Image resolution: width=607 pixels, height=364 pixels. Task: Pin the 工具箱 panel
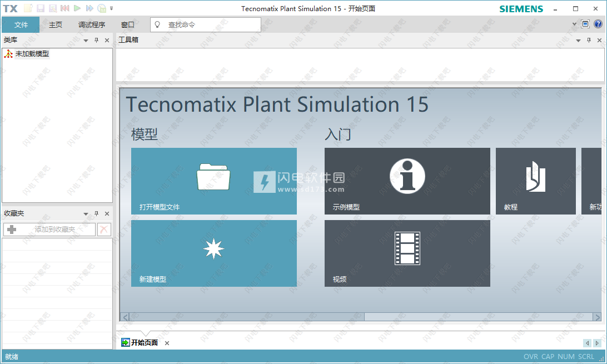pyautogui.click(x=589, y=40)
